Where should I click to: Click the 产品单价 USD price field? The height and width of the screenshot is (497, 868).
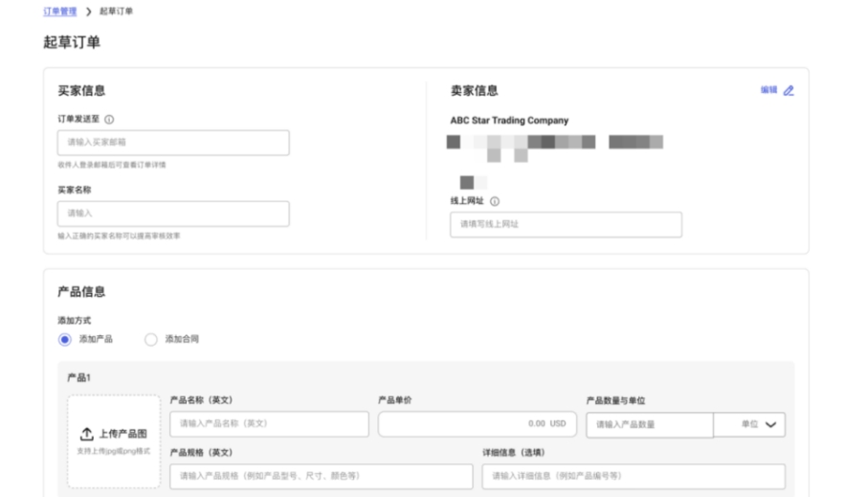[476, 424]
